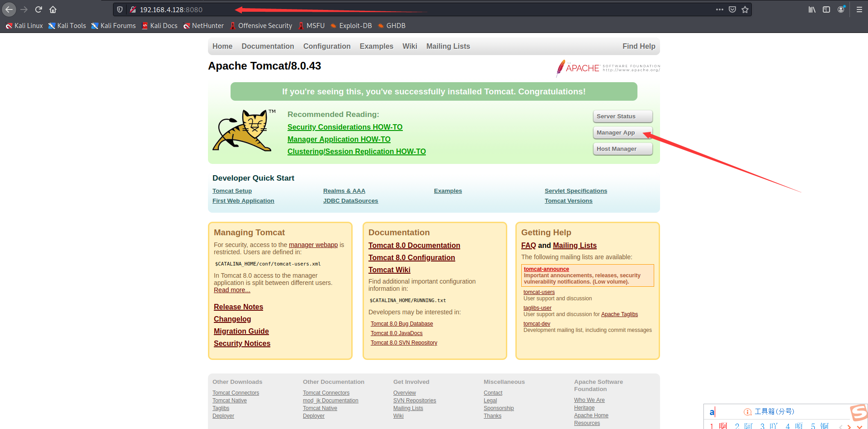This screenshot has height=429, width=868.
Task: Click the Manager App button
Action: pyautogui.click(x=623, y=133)
